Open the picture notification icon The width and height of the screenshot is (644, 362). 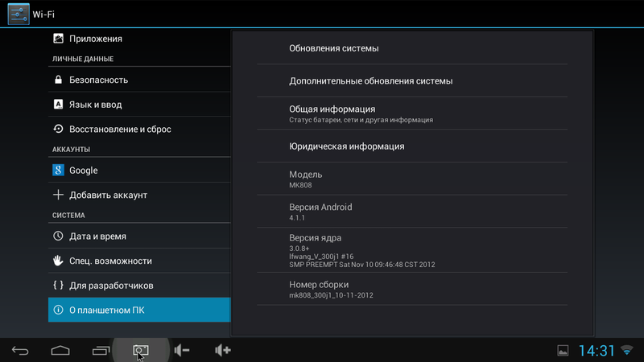pos(563,351)
